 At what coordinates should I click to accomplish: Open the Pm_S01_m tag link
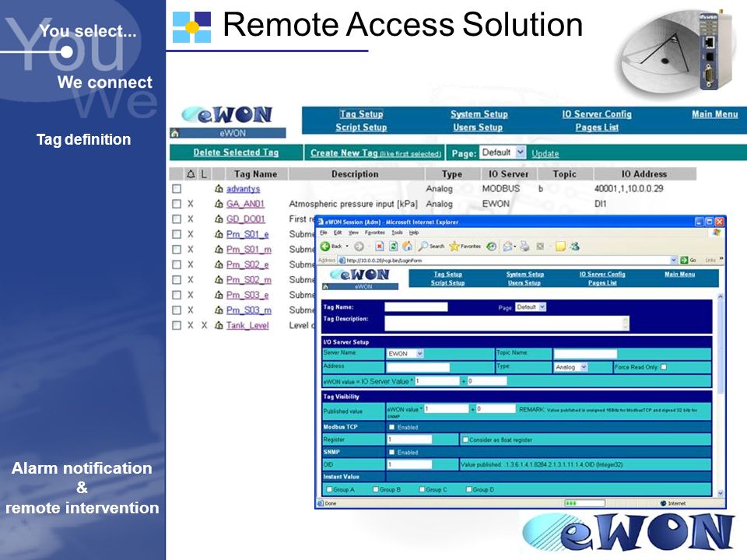click(249, 249)
